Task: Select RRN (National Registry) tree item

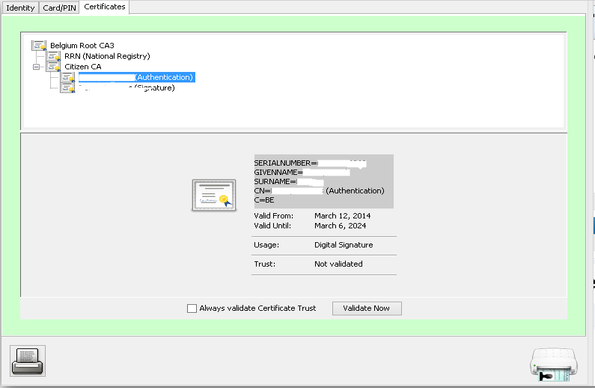Action: coord(107,56)
